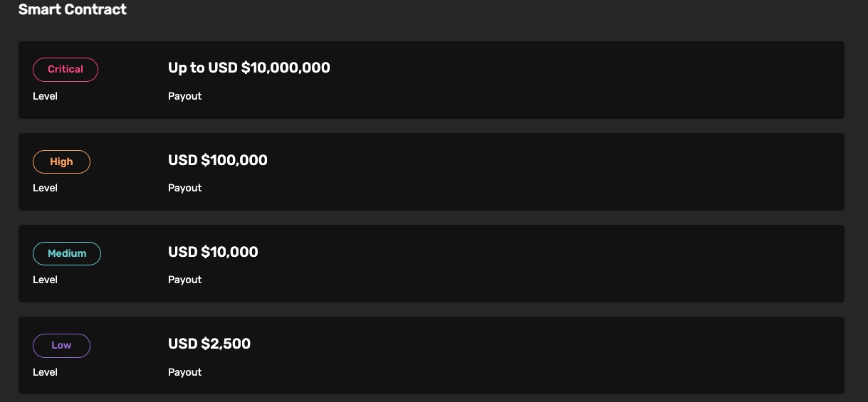Click the Up to USD $10,000,000 payout

click(249, 68)
